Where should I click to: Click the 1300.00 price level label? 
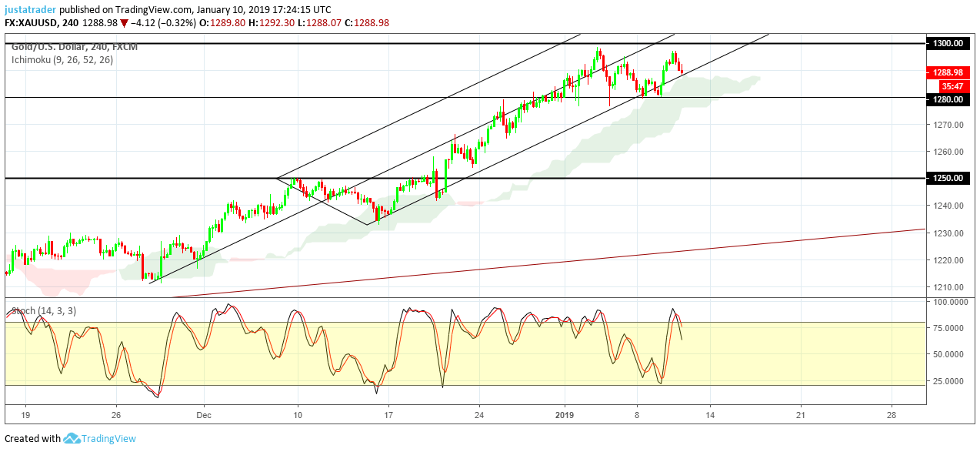click(948, 43)
